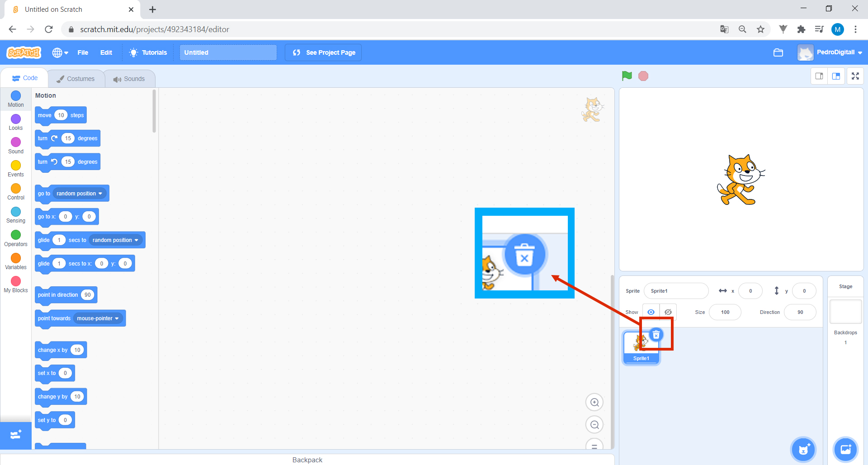Click See Project Page button

pyautogui.click(x=323, y=52)
